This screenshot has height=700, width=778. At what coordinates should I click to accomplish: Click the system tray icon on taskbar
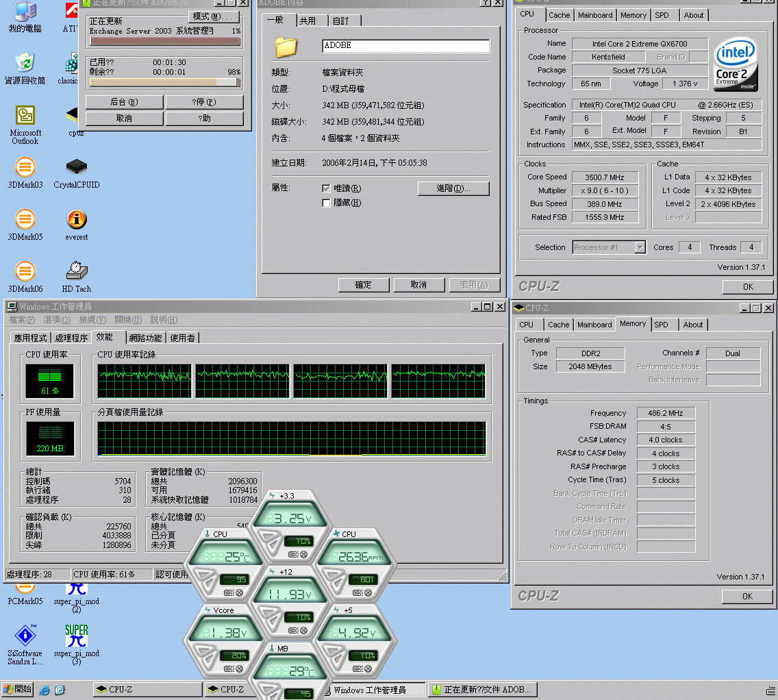point(770,690)
